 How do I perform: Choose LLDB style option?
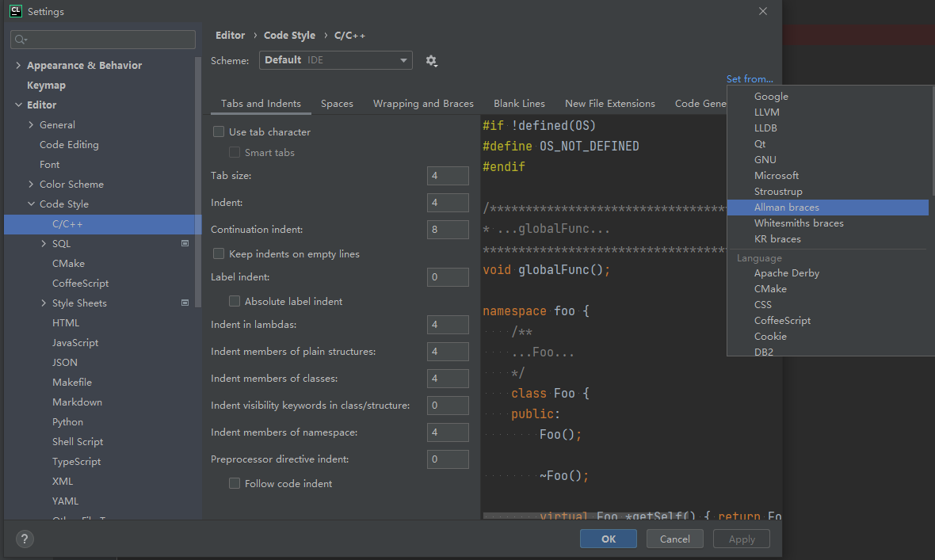click(828, 128)
